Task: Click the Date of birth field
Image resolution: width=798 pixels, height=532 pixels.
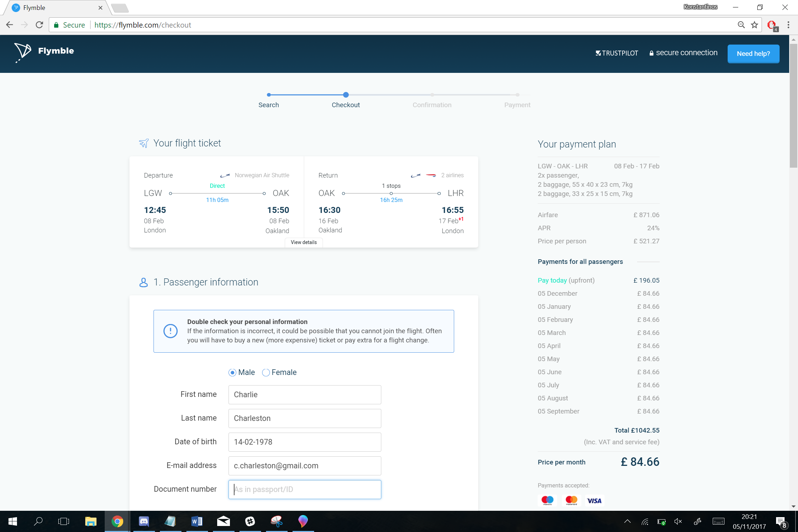Action: [x=305, y=442]
